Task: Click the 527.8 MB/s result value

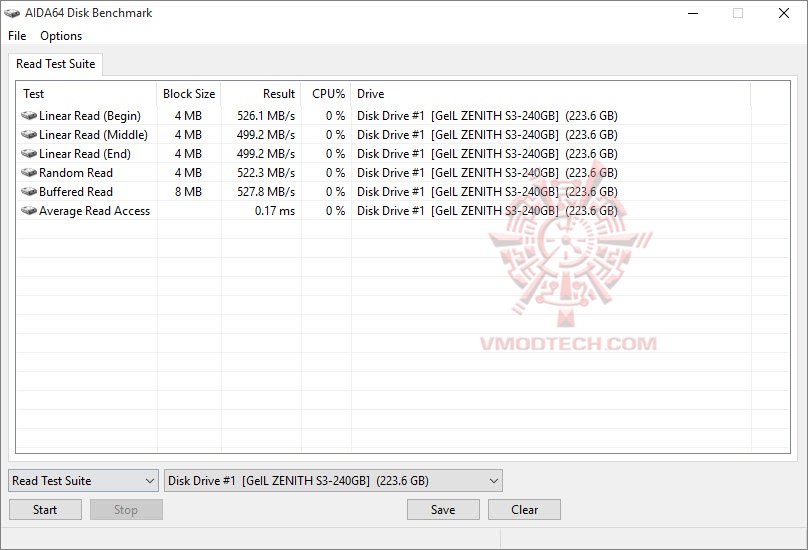Action: (x=266, y=192)
